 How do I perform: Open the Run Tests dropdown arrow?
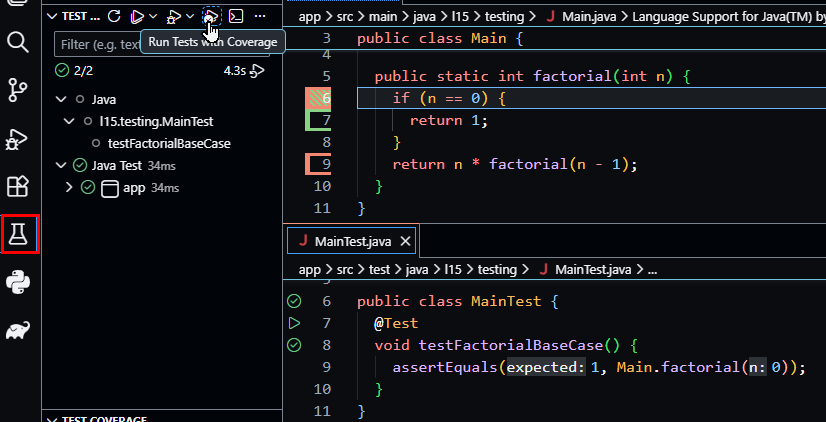coord(153,17)
